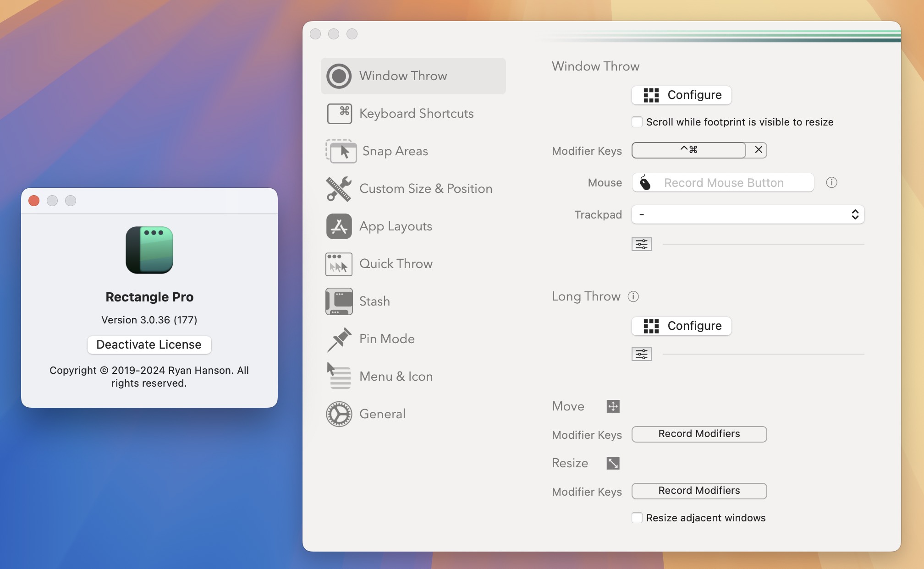This screenshot has width=924, height=569.
Task: Click Configure under Long Throw
Action: (681, 326)
